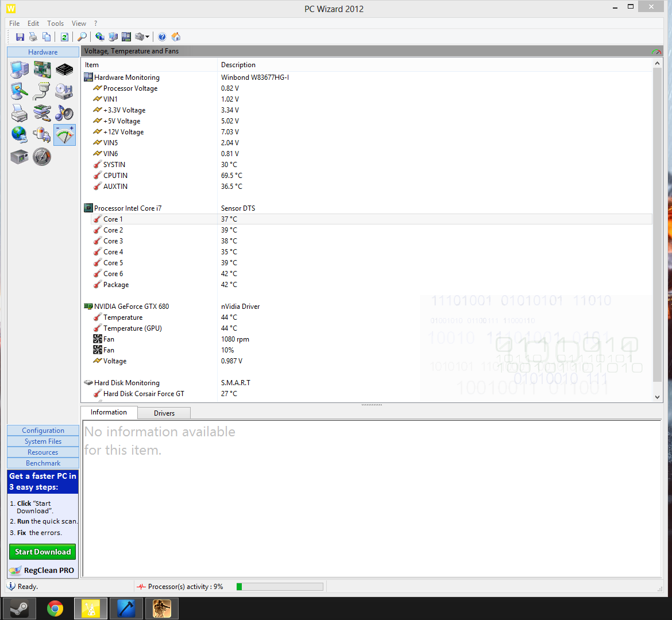Open Google Chrome from the taskbar
Viewport: 672px width, 620px height.
click(55, 609)
